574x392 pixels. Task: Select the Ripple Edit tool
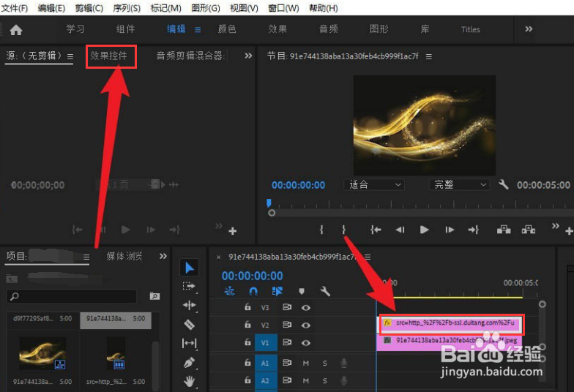point(189,305)
